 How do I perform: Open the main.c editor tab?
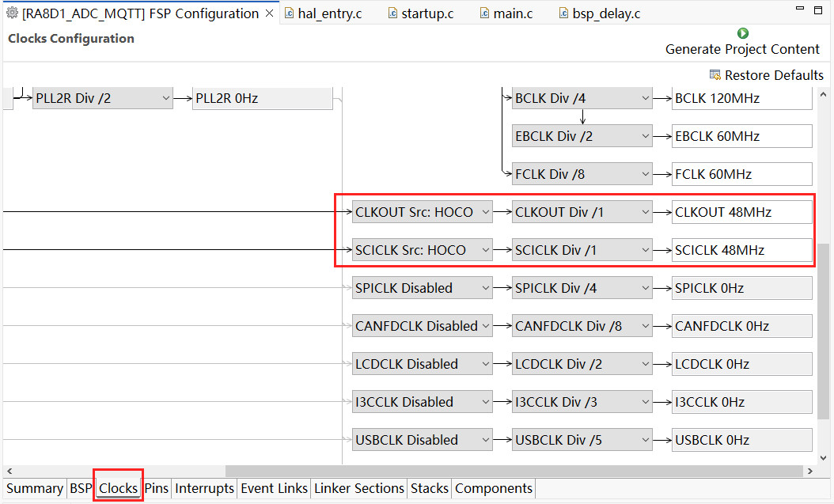pyautogui.click(x=507, y=13)
